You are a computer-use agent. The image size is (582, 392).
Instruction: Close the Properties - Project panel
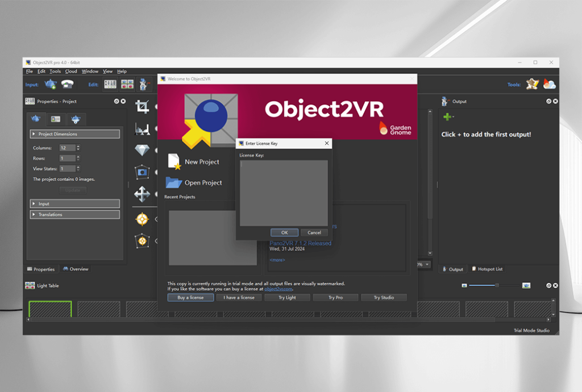tap(123, 101)
